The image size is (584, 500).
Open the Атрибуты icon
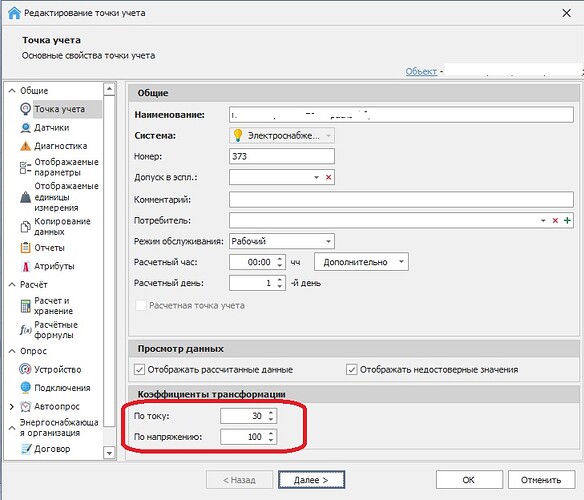(25, 266)
